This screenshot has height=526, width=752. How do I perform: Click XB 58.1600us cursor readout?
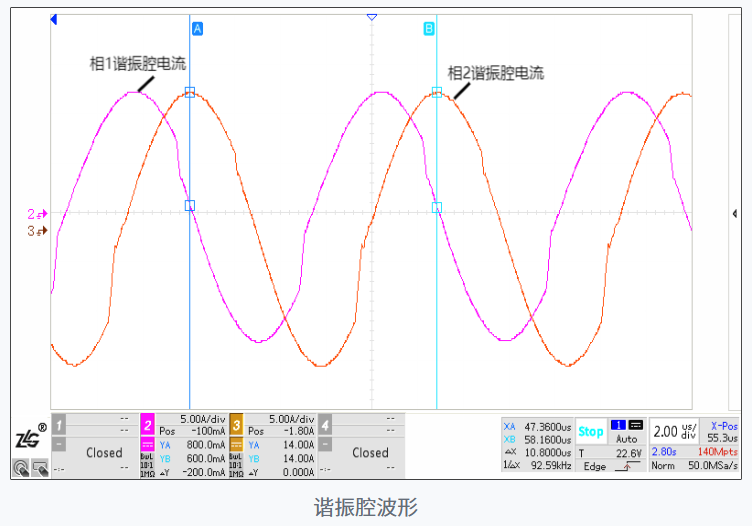(x=537, y=440)
